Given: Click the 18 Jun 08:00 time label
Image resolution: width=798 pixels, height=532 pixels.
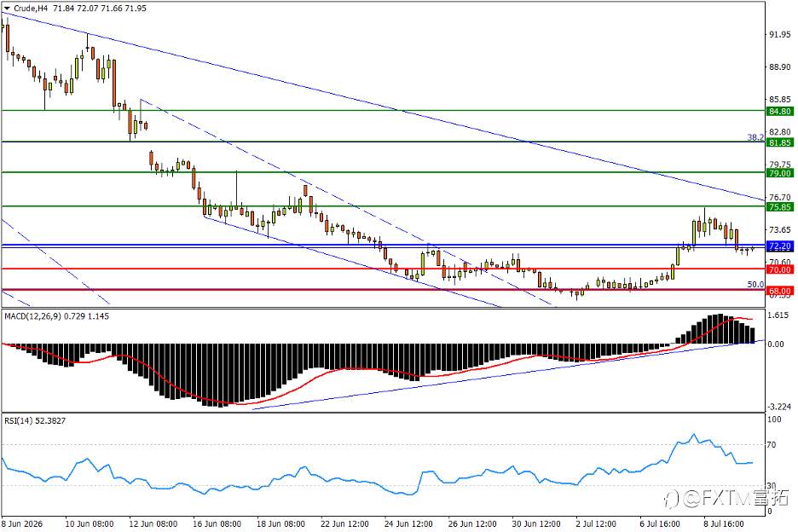Looking at the screenshot, I should point(281,523).
